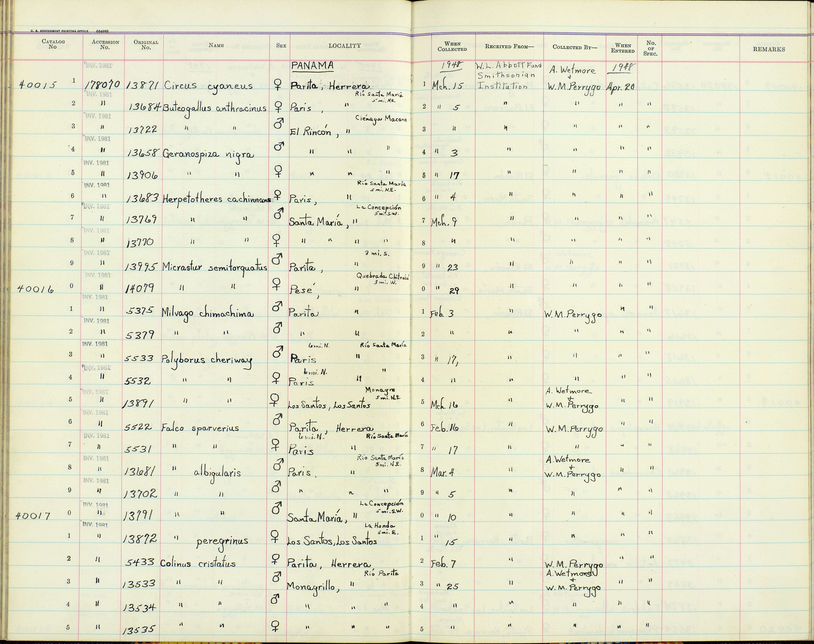Click catalog number 40015
This screenshot has height=644, width=814.
click(37, 85)
